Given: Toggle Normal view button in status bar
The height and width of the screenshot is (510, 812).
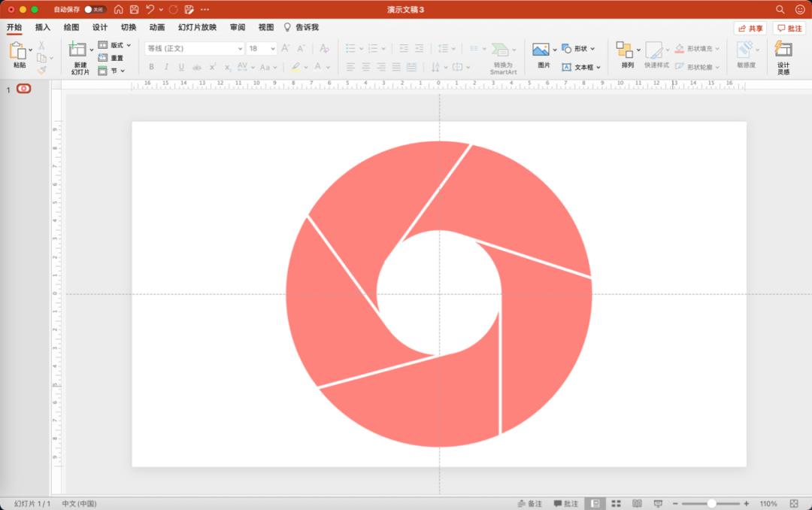Looking at the screenshot, I should click(x=595, y=503).
